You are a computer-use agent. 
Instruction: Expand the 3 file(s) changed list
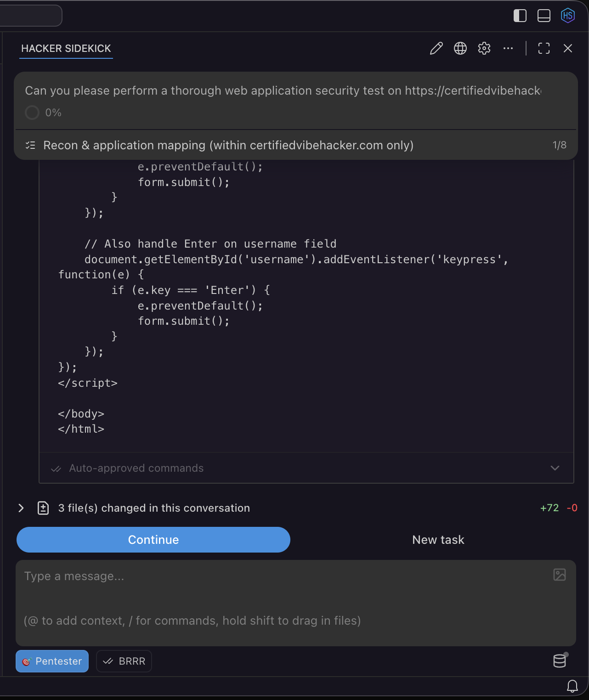(21, 508)
